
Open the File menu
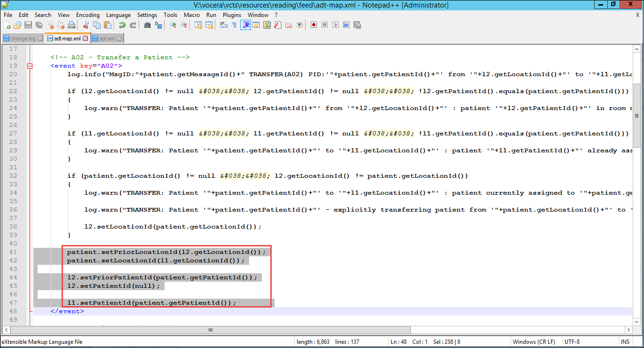tap(8, 15)
